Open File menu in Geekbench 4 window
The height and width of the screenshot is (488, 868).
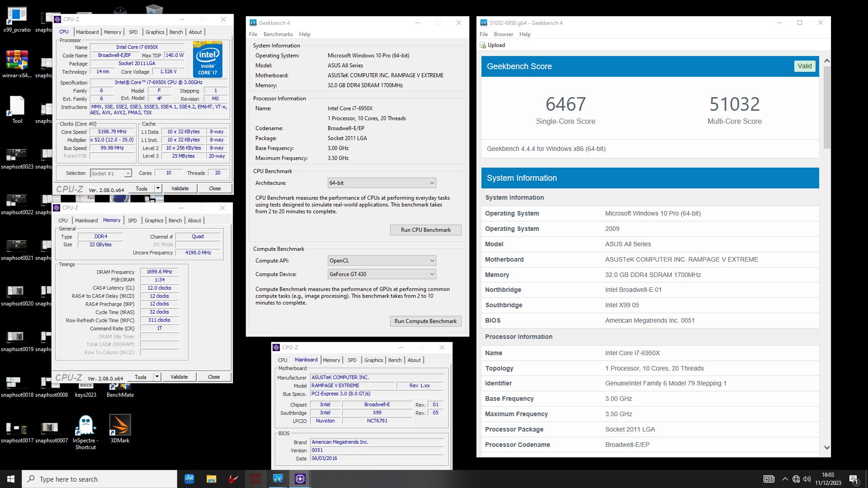click(x=253, y=34)
